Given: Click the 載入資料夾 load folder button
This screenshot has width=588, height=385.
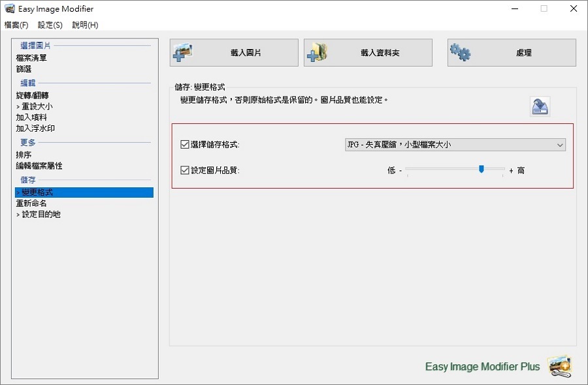Looking at the screenshot, I should click(x=368, y=53).
